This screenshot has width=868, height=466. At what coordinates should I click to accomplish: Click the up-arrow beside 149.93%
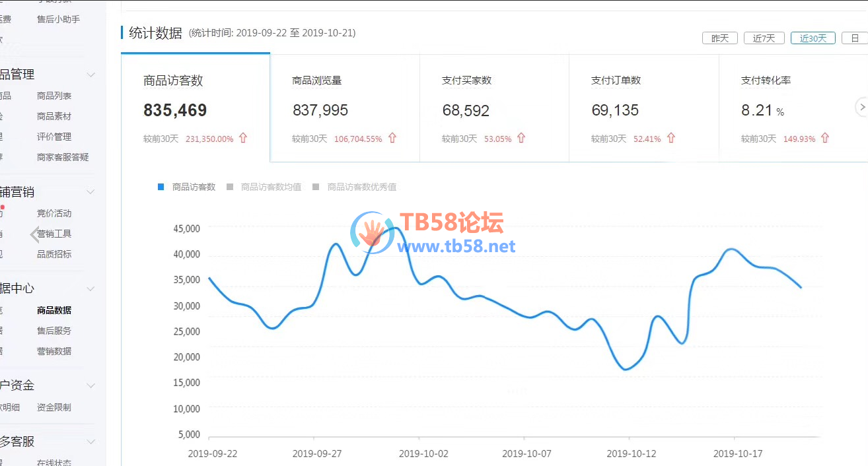825,139
